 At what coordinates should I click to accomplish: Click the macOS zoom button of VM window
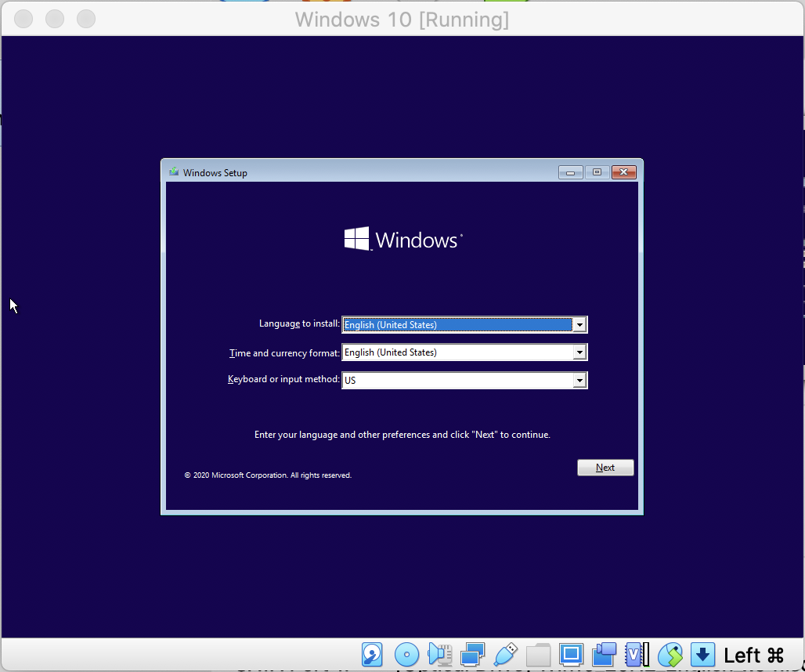[86, 19]
